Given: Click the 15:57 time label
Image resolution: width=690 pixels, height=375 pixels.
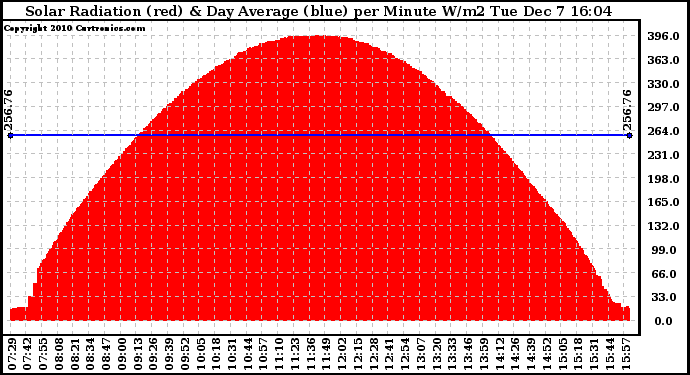Looking at the screenshot, I should click(x=625, y=354).
